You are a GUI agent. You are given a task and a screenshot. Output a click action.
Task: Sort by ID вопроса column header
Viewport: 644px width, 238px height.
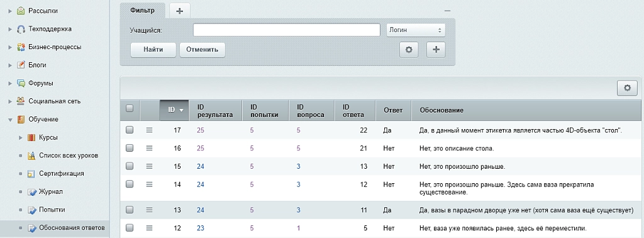point(311,111)
